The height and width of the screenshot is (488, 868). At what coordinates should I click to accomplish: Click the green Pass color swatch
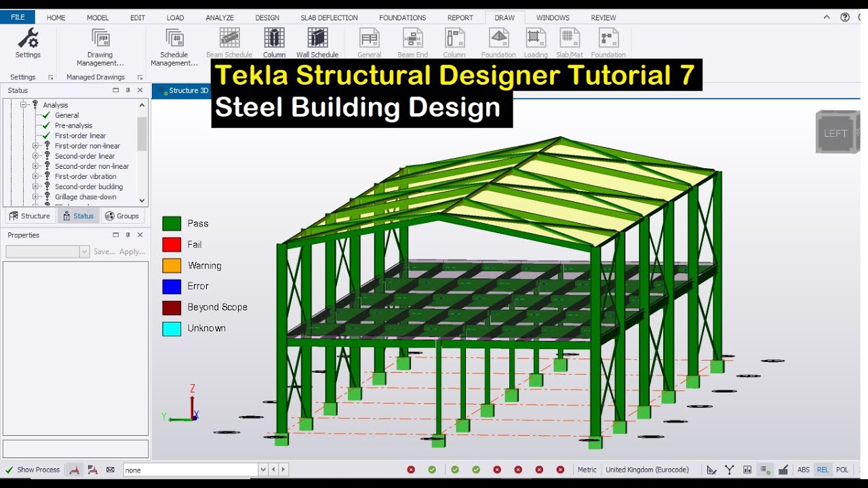[172, 223]
